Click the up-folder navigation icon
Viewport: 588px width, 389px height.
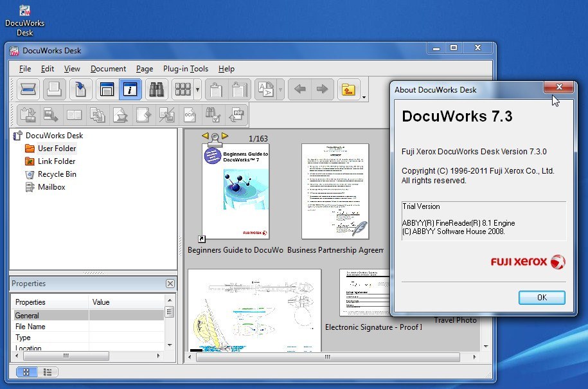click(x=348, y=89)
